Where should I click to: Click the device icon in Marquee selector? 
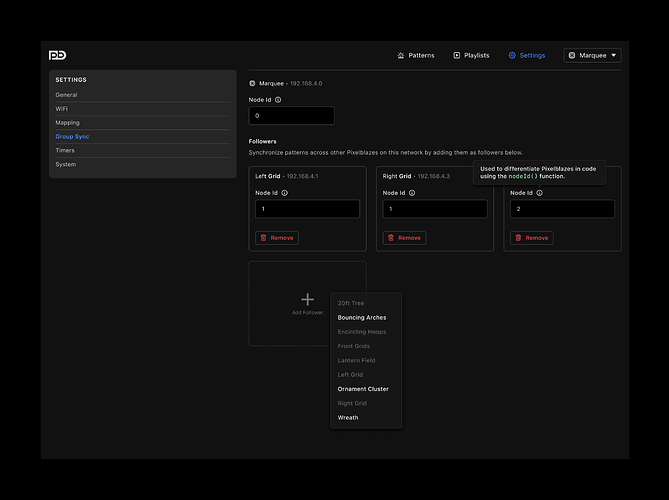pyautogui.click(x=572, y=55)
